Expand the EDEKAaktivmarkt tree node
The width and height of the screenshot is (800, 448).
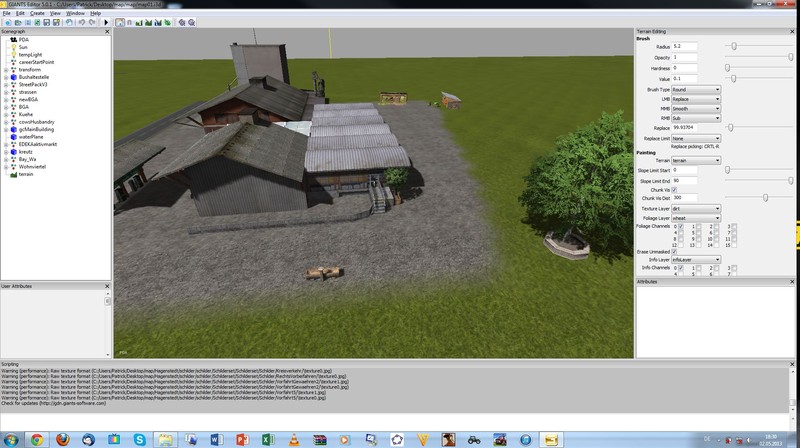[6, 144]
